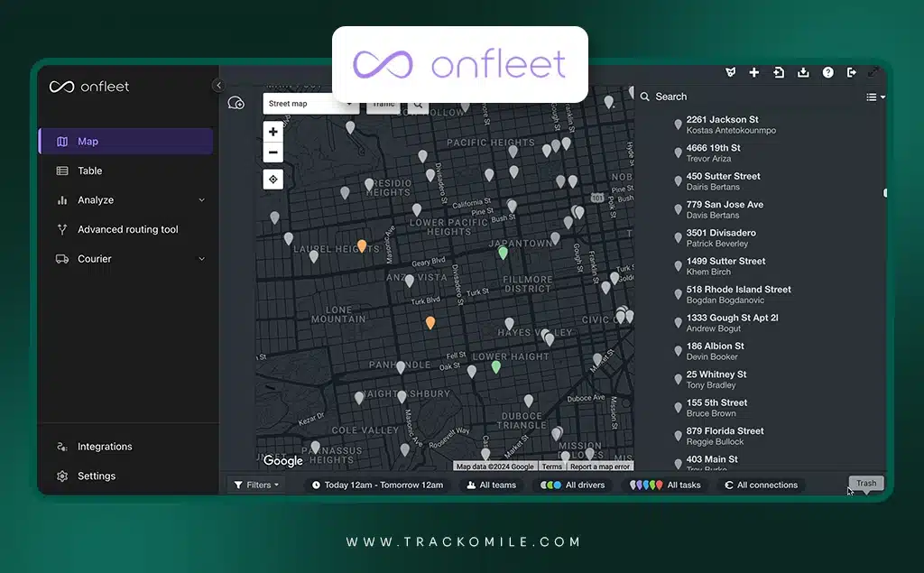Collapse the sidebar with arrow button
924x573 pixels.
point(218,86)
